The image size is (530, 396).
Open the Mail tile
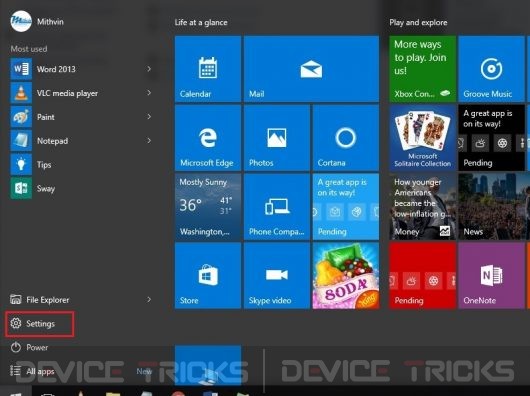tap(311, 69)
